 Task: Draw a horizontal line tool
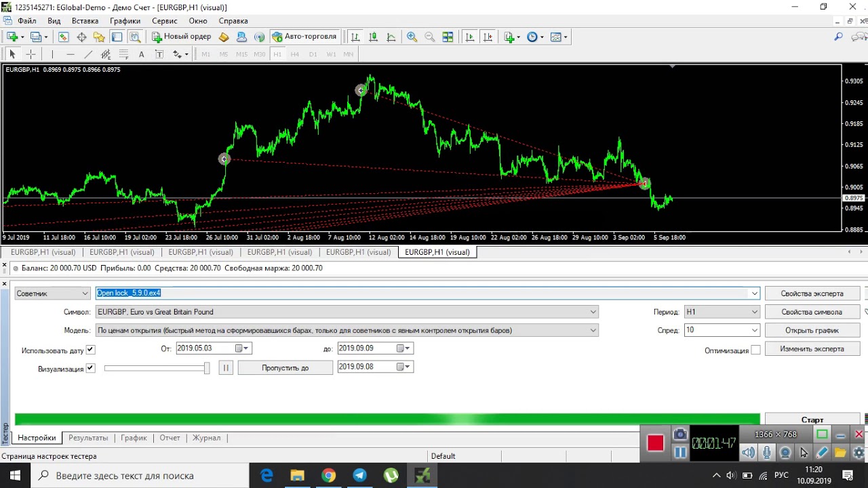(71, 54)
